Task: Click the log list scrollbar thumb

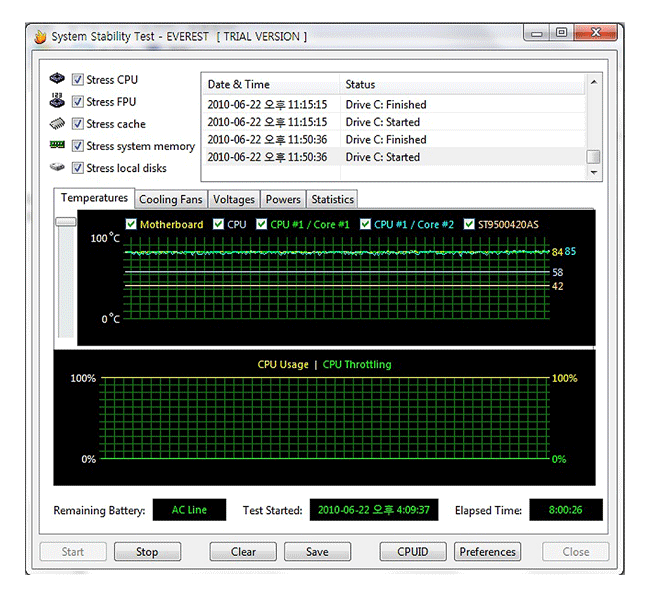Action: [x=594, y=157]
